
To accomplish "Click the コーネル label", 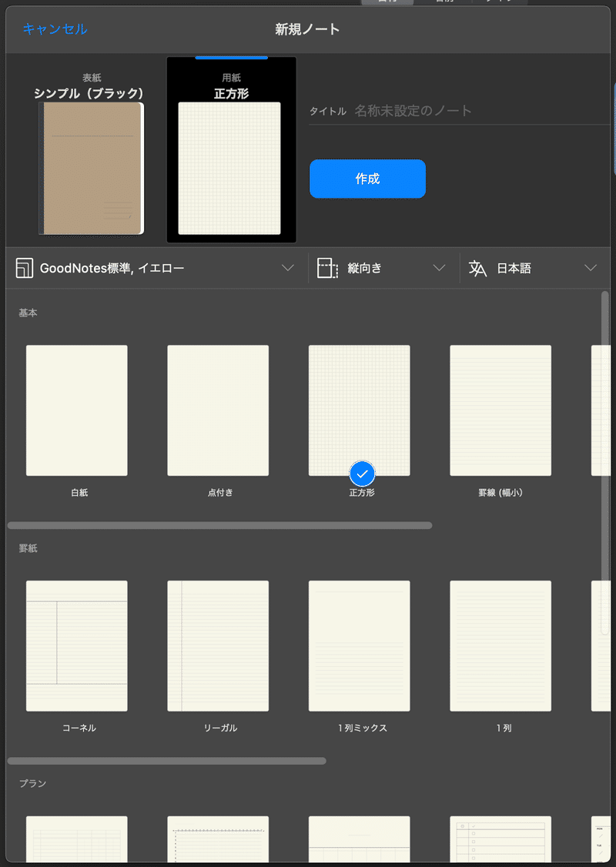I will pos(79,728).
